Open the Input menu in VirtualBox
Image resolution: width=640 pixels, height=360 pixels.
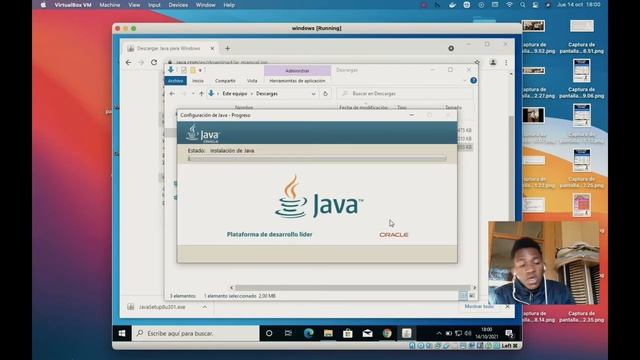click(154, 5)
